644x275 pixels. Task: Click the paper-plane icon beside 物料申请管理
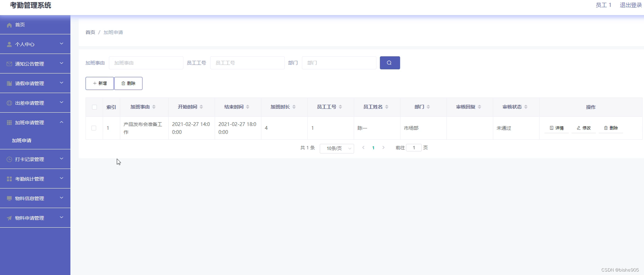tap(9, 218)
